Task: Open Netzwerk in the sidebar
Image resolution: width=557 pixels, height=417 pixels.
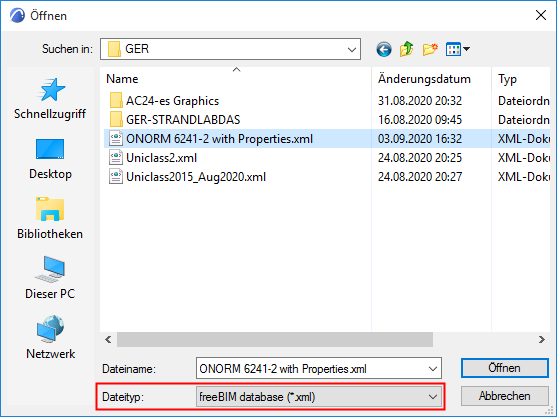Action: pos(50,337)
